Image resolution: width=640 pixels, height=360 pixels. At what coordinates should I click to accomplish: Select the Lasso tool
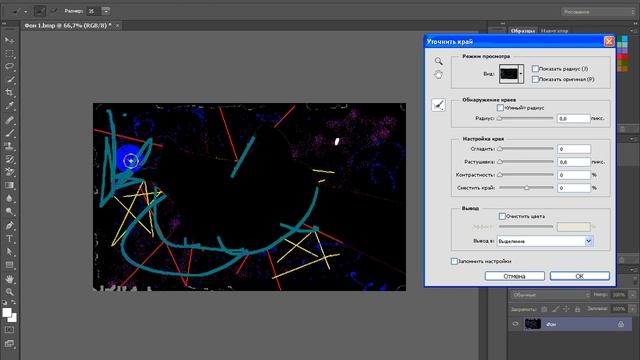pyautogui.click(x=9, y=67)
